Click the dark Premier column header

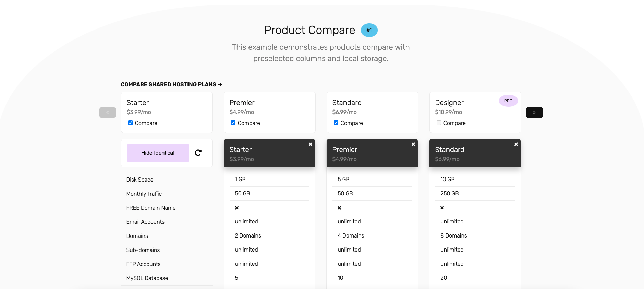[372, 153]
